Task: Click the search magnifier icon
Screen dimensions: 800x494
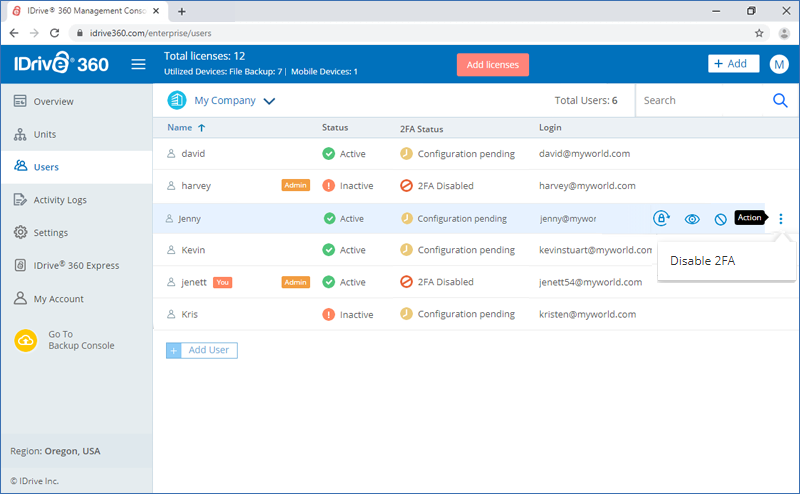Action: tap(780, 101)
